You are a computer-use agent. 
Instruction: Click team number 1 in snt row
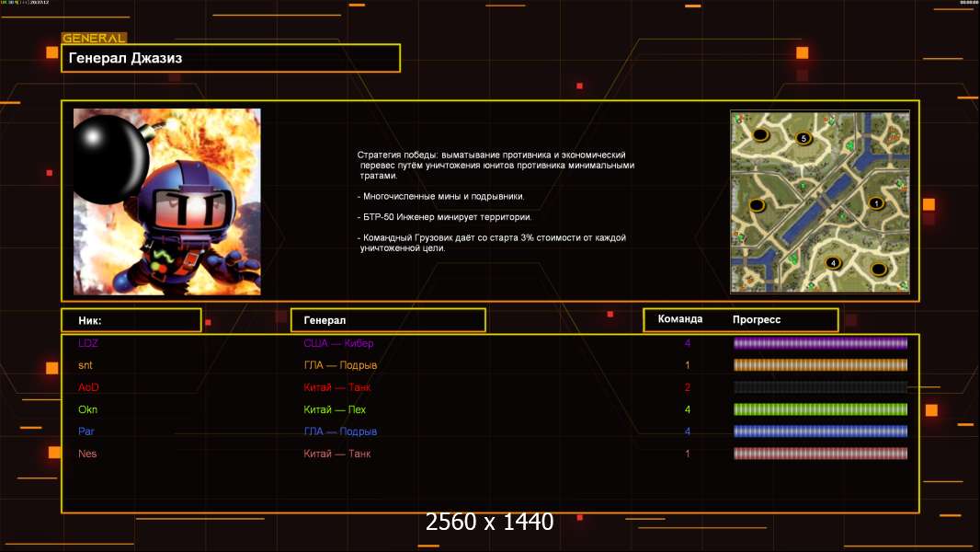click(x=688, y=365)
